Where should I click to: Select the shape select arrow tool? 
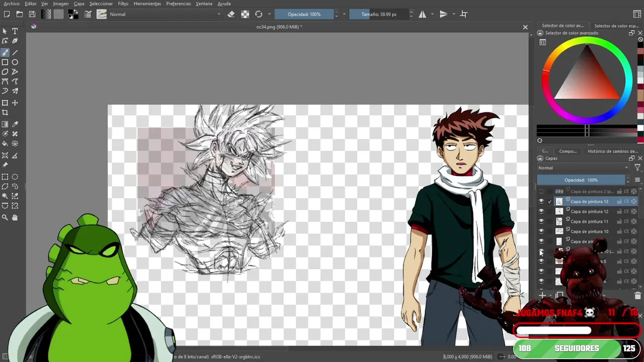5,31
